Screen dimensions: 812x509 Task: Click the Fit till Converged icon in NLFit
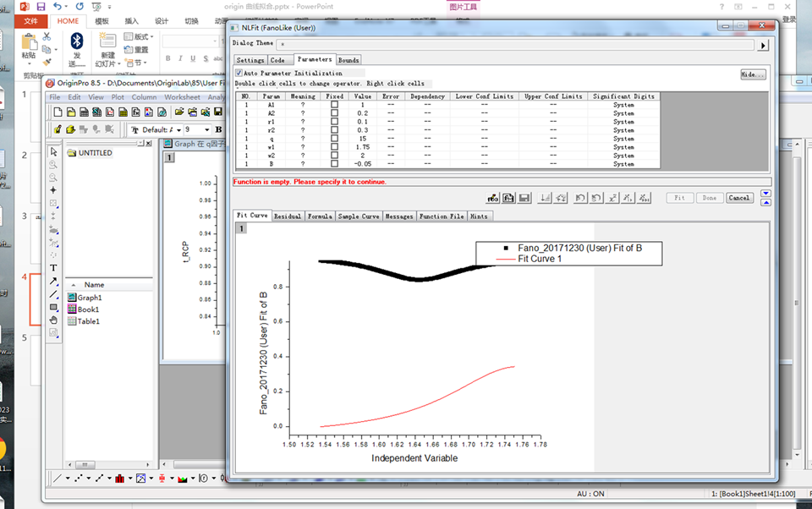tap(644, 198)
